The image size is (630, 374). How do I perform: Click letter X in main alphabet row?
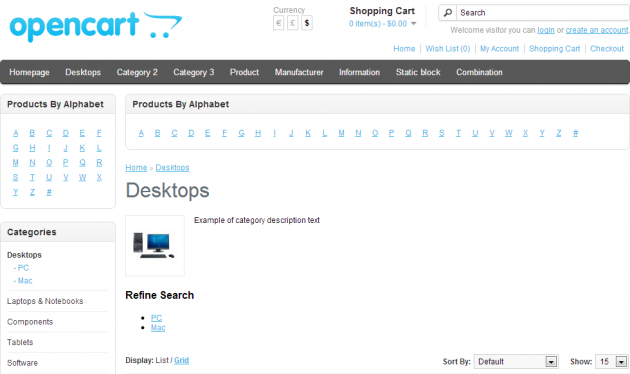pos(525,133)
